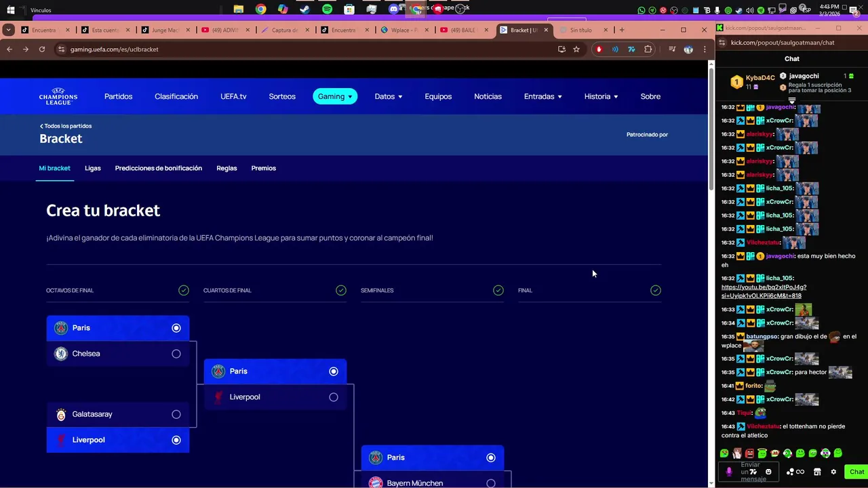Screen dimensions: 868x488
Task: Expand the Historia dropdown menu
Action: (x=601, y=96)
